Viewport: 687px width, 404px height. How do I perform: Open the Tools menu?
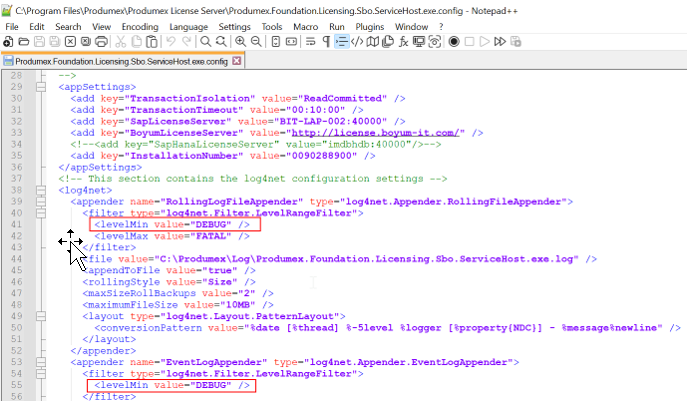pos(272,27)
